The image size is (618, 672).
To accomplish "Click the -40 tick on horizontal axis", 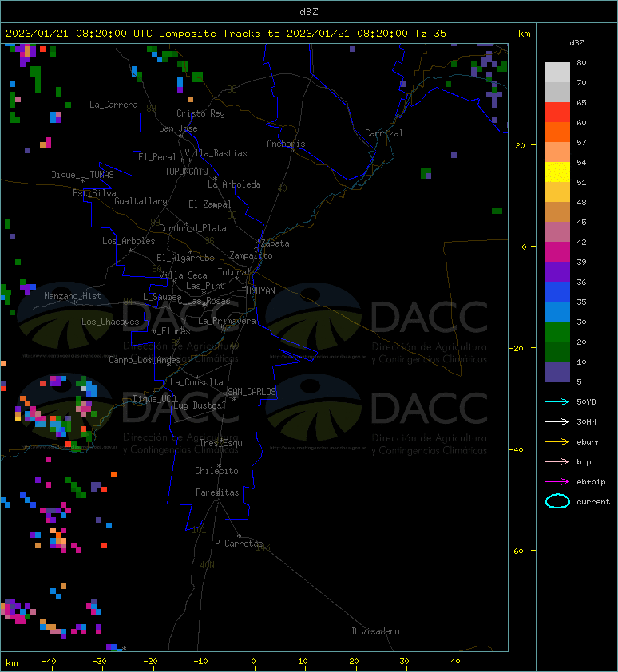I will [x=49, y=662].
